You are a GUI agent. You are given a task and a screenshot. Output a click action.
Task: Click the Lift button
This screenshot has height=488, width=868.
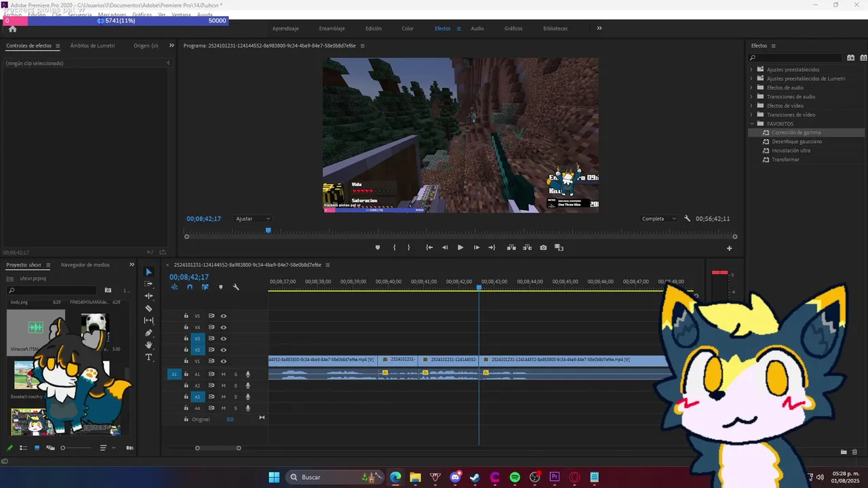pos(511,247)
